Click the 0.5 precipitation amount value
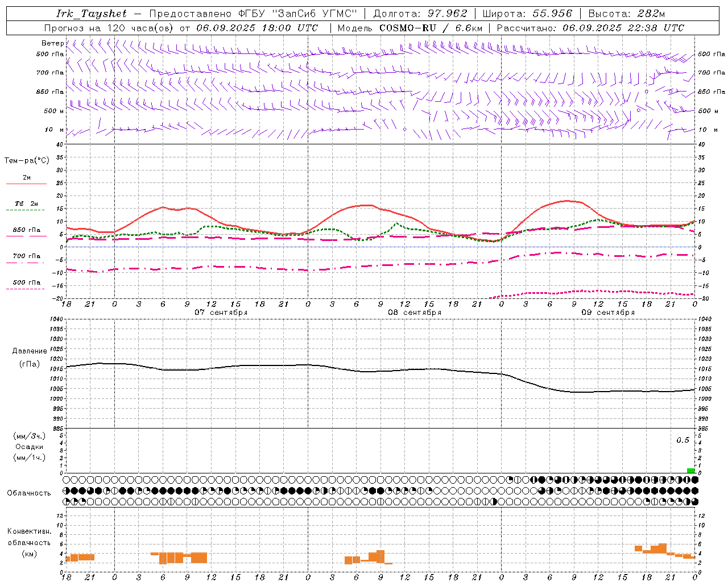 coord(682,440)
